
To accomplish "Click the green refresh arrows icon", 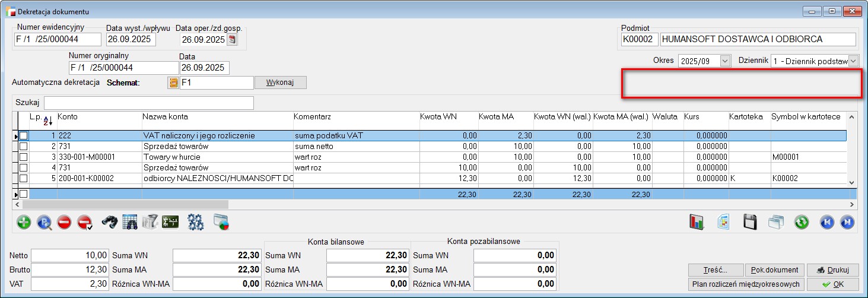I will point(802,223).
